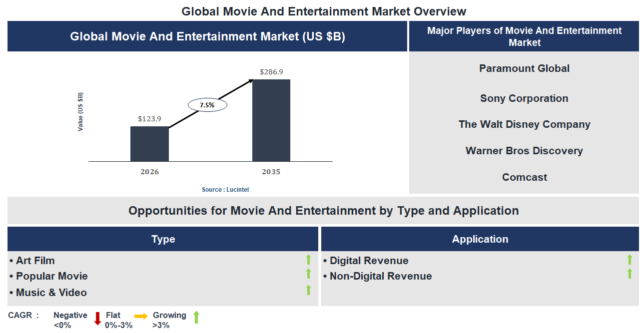The width and height of the screenshot is (644, 333).
Task: Expand the Major Players panel header
Action: pyautogui.click(x=524, y=36)
